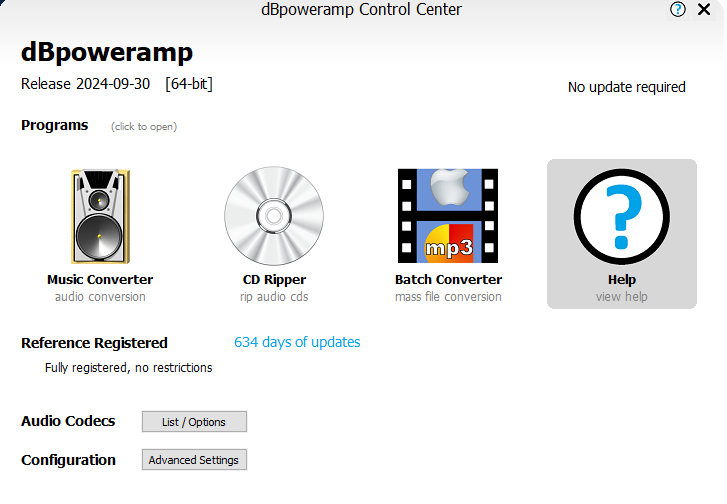727x504 pixels.
Task: Click the 'Reference Registered' heading
Action: 94,343
